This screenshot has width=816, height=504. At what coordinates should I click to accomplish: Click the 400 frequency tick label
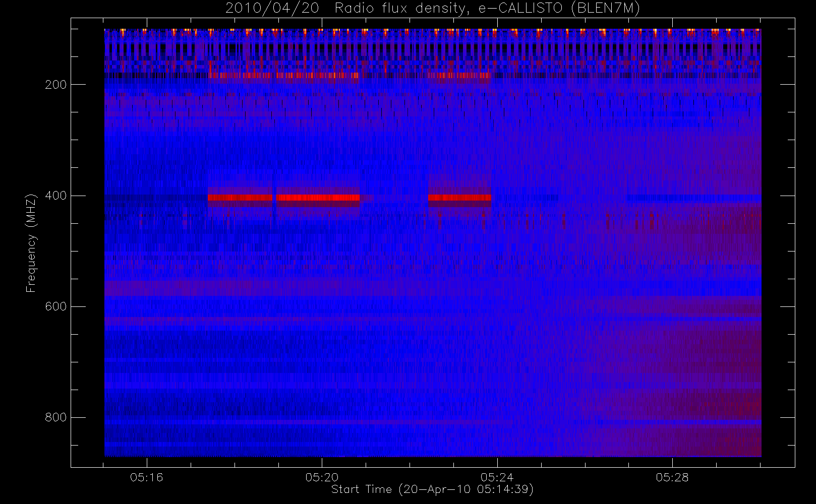tap(56, 196)
